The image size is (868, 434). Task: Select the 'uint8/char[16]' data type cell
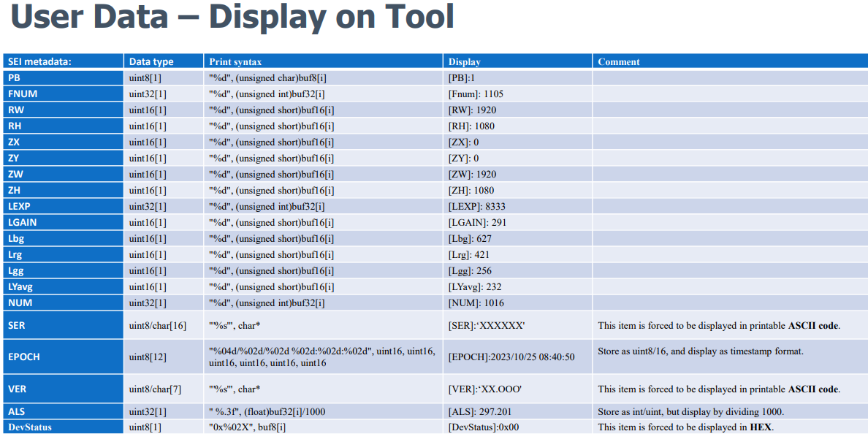(x=158, y=326)
